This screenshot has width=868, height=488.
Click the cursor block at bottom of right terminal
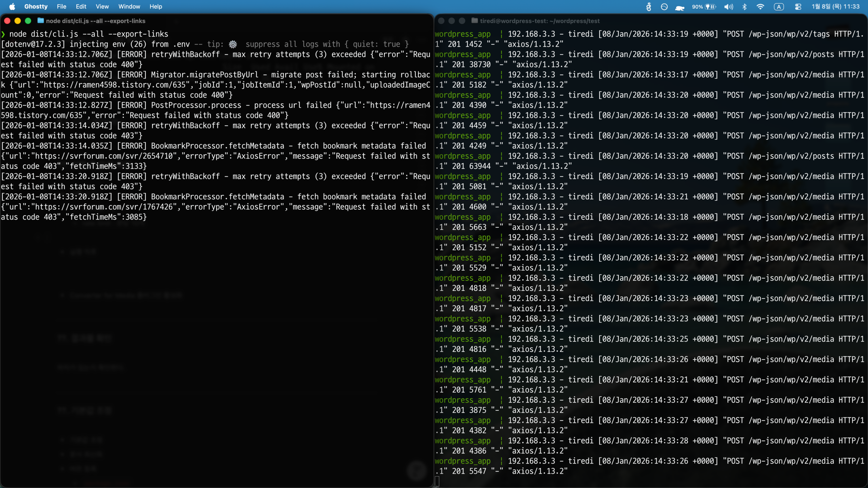pos(437,481)
